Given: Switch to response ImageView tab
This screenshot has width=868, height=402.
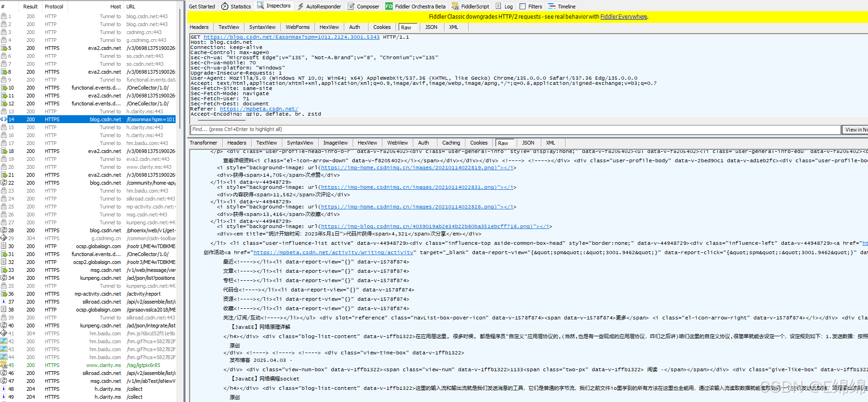Looking at the screenshot, I should (335, 143).
